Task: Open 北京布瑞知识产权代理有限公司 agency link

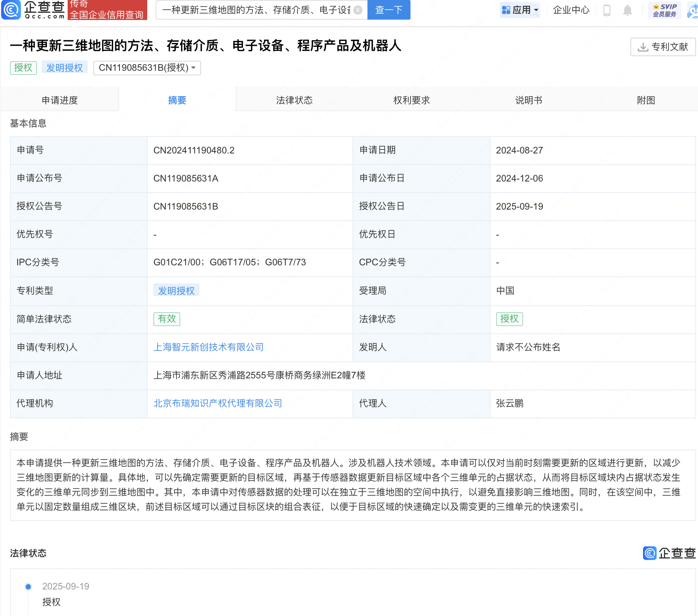Action: coord(218,403)
